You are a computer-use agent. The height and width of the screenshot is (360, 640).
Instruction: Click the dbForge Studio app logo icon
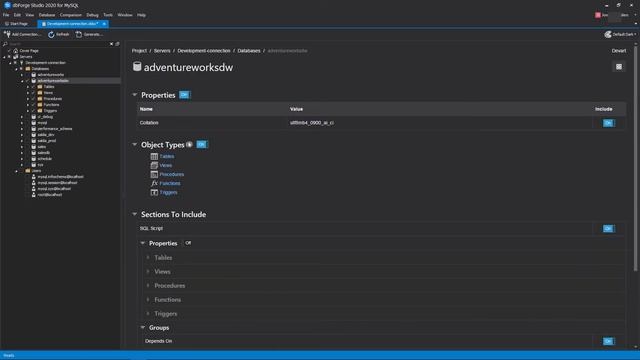[7, 5]
